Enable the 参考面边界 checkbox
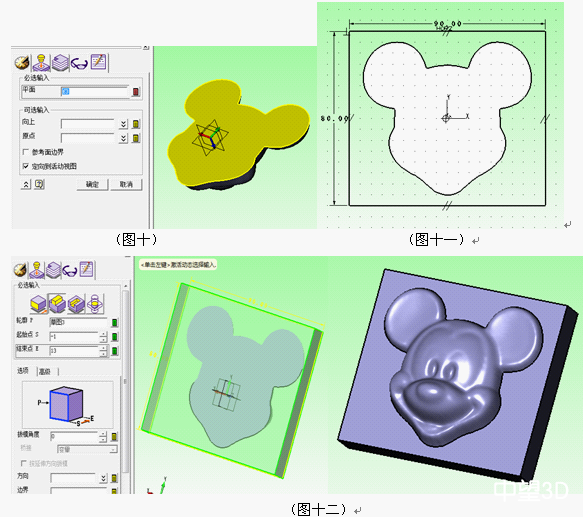This screenshot has width=583, height=517. pos(26,152)
